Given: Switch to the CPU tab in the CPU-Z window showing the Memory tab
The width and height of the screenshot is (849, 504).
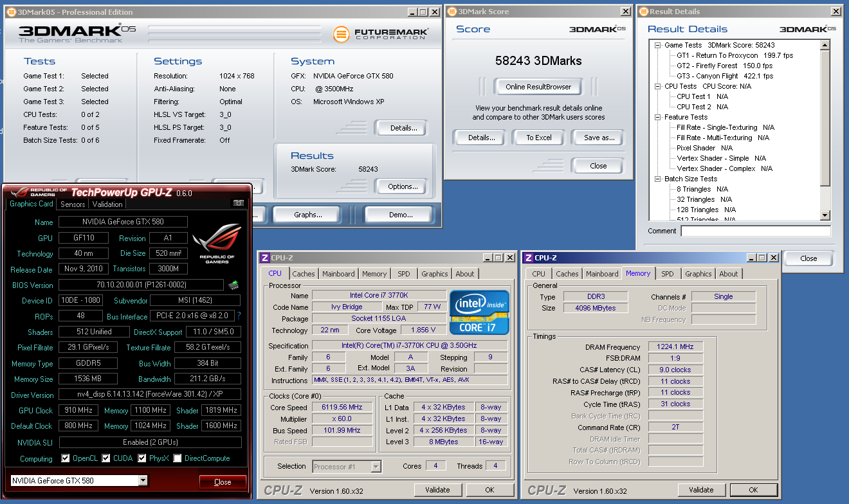Looking at the screenshot, I should pyautogui.click(x=539, y=274).
